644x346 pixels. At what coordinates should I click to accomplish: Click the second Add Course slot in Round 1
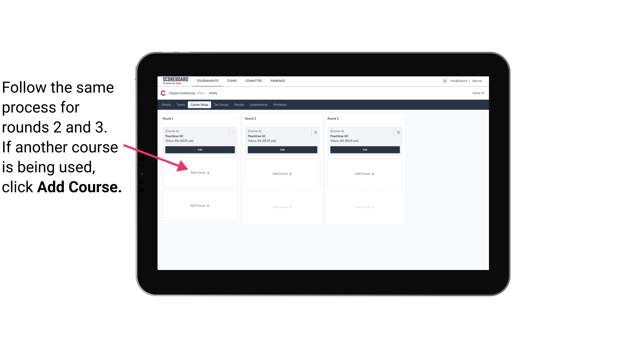click(x=200, y=205)
